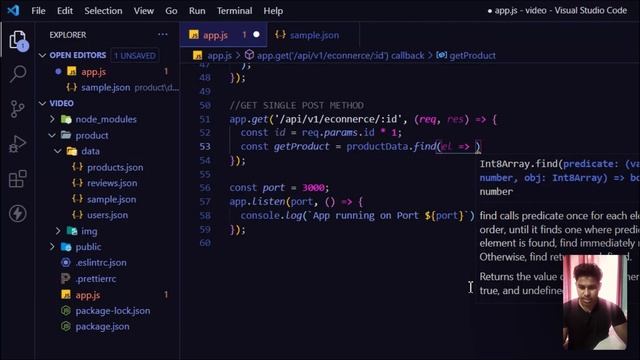The image size is (640, 360).
Task: Open the Search view in activity bar
Action: 18,74
